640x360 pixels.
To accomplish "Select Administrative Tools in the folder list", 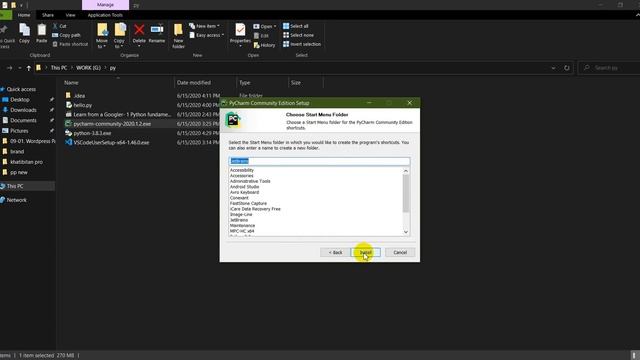I will pyautogui.click(x=250, y=181).
